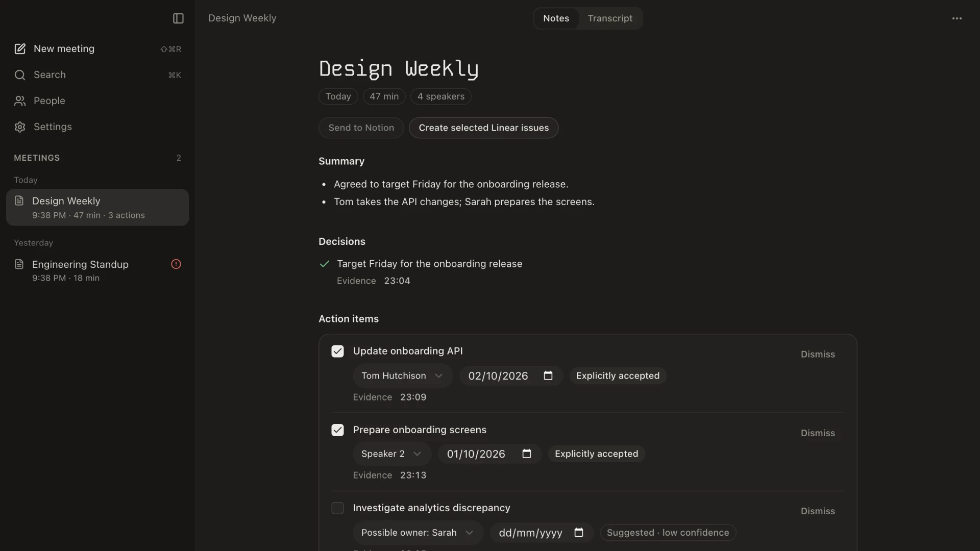Open the Tom Hutchison owner dropdown
This screenshot has height=551, width=980.
click(402, 375)
